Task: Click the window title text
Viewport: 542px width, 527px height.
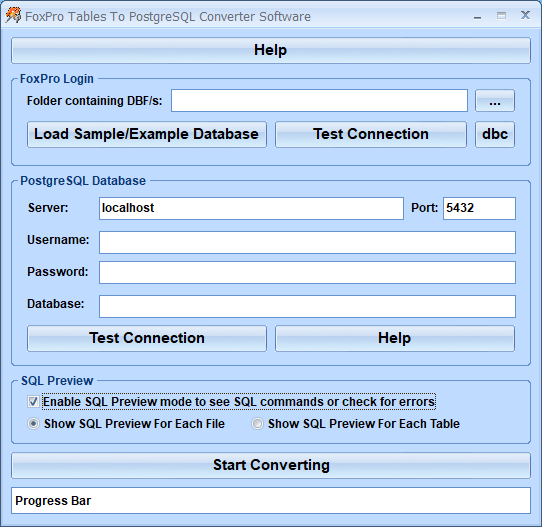Action: 168,17
